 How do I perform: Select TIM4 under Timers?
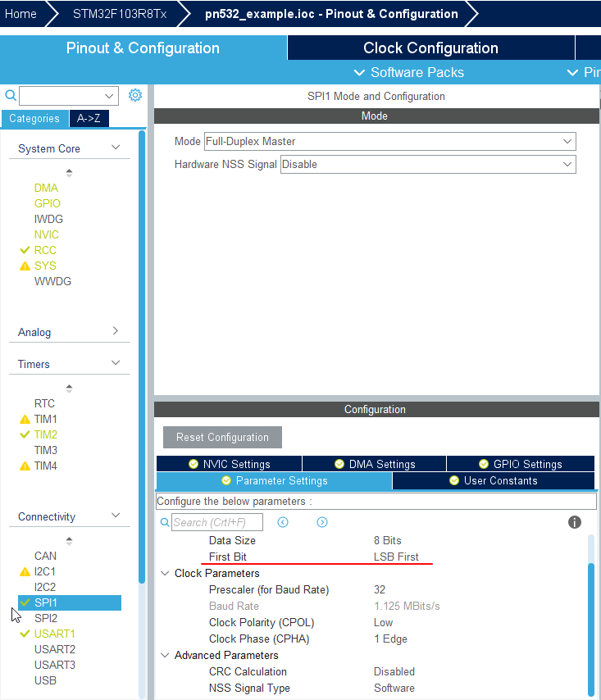click(x=46, y=466)
